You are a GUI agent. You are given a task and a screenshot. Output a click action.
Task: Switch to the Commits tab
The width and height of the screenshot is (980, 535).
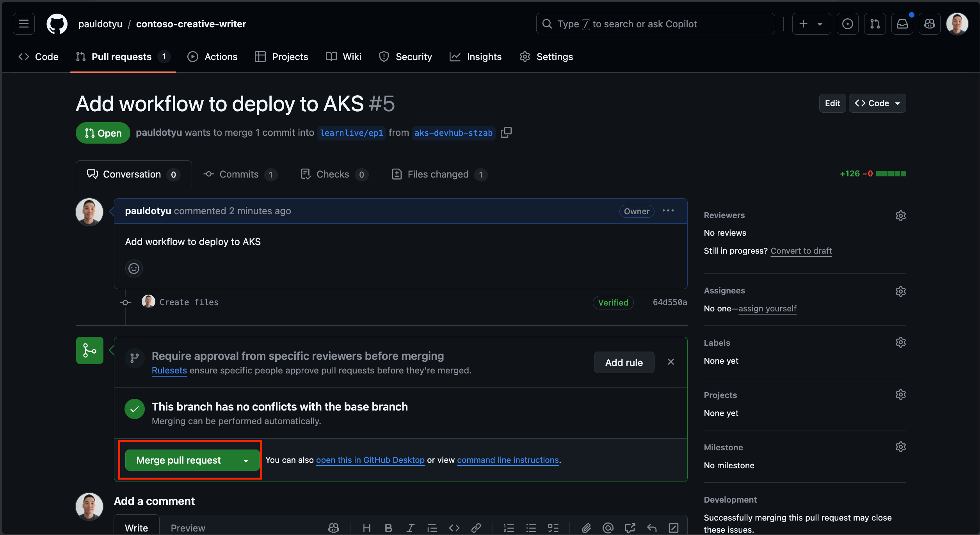click(x=240, y=174)
